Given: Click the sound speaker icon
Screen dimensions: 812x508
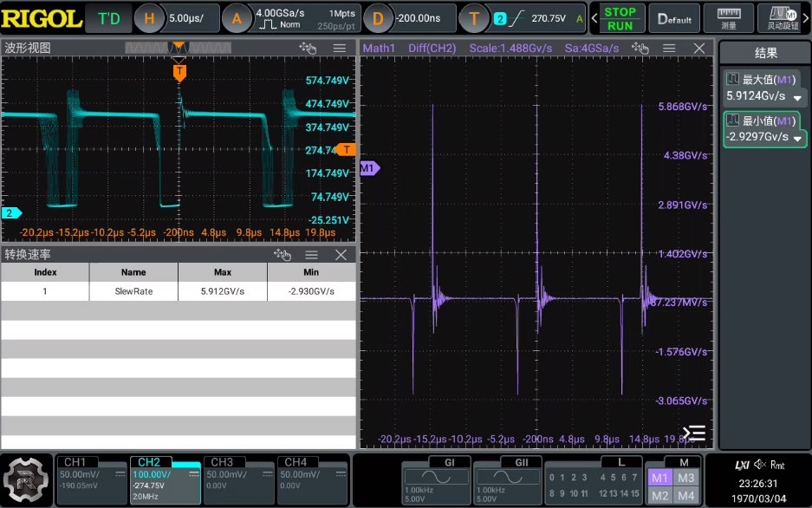Looking at the screenshot, I should pyautogui.click(x=760, y=465).
